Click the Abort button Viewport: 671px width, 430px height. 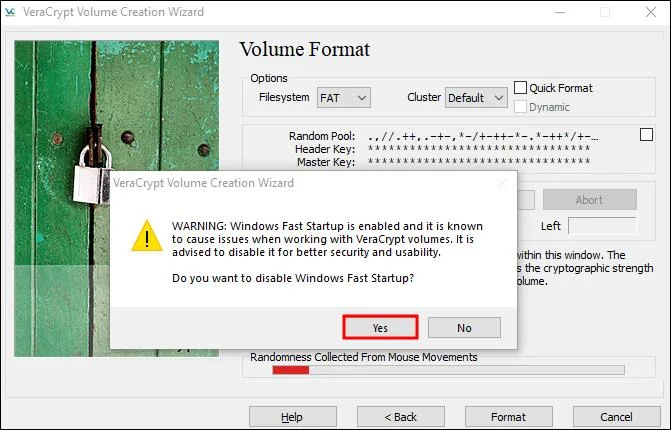(590, 200)
